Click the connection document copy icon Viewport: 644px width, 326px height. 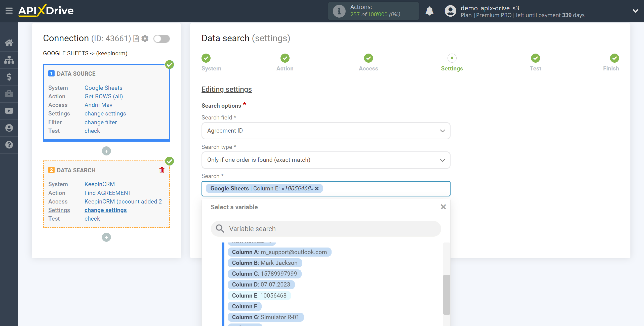click(x=136, y=38)
